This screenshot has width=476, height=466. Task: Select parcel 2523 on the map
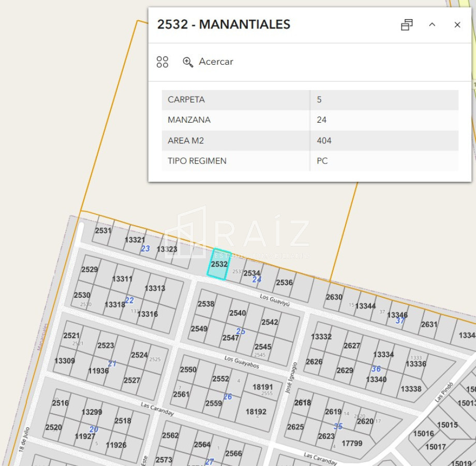tap(106, 345)
